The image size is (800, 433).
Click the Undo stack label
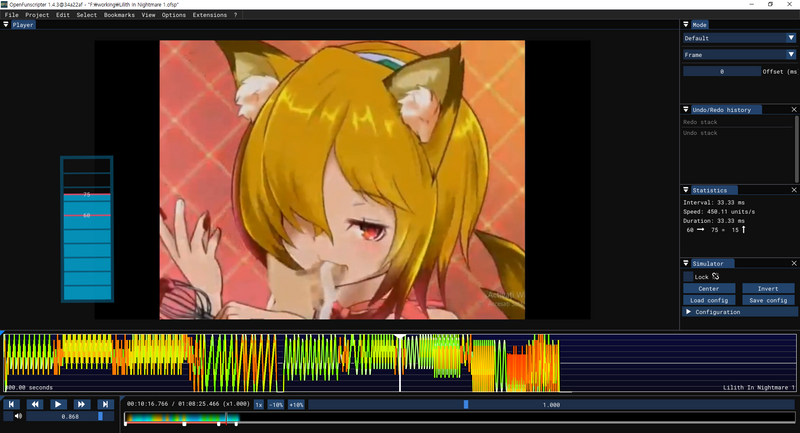click(x=700, y=133)
